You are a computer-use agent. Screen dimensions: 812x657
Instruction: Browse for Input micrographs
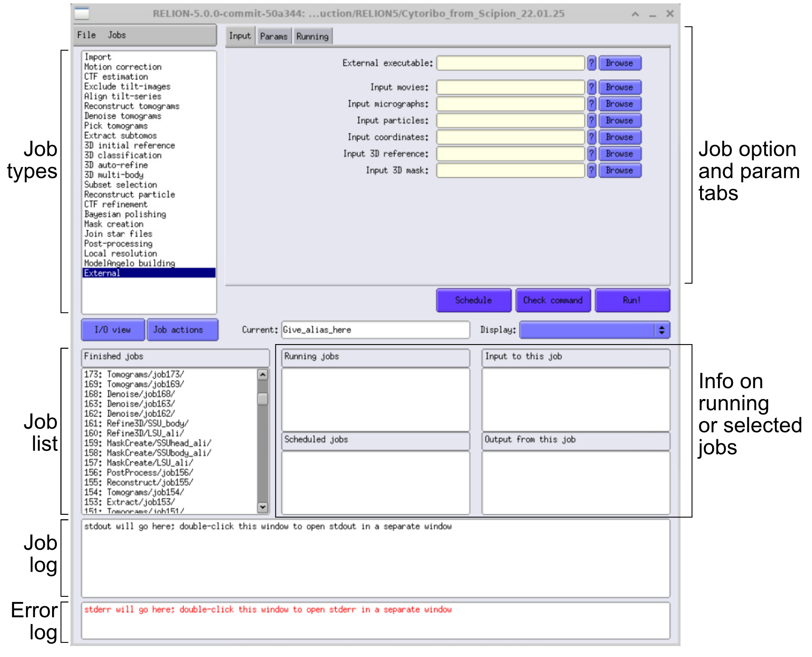[x=620, y=104]
